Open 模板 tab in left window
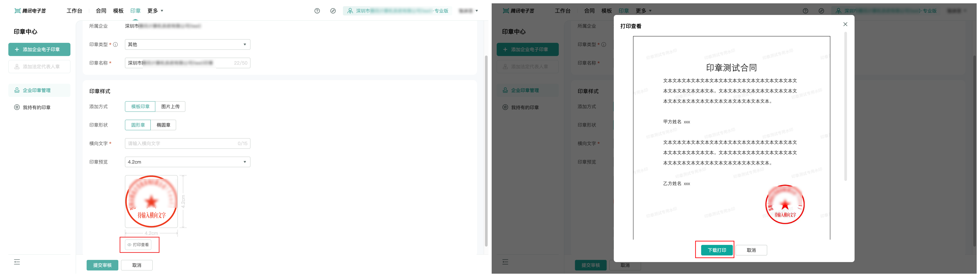Viewport: 980px width, 277px height. point(118,11)
